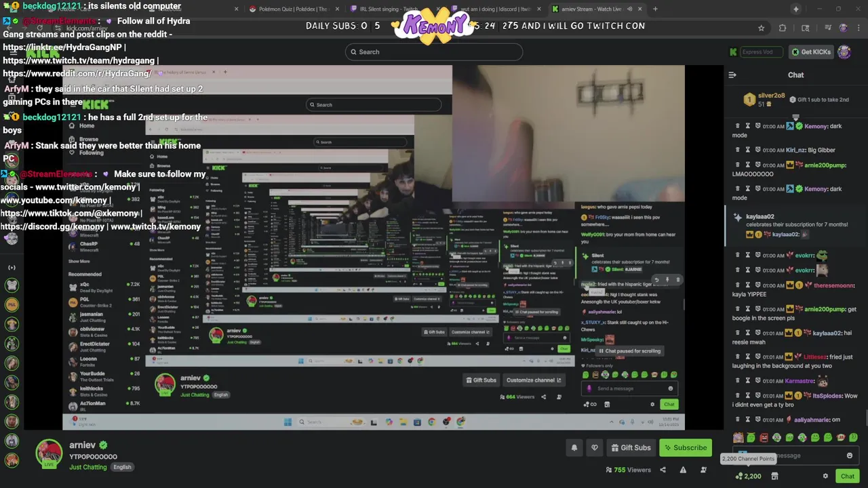
Task: Open the user profile avatar in Kick header
Action: [x=844, y=52]
